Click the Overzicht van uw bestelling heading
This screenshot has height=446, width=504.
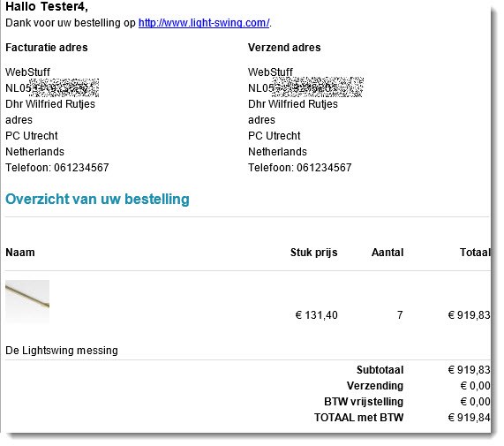click(97, 199)
